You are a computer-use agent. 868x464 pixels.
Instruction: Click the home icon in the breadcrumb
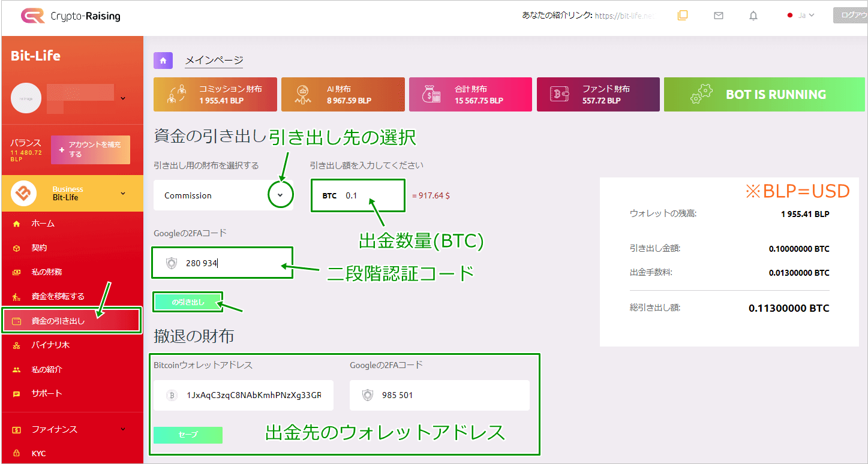coord(163,61)
